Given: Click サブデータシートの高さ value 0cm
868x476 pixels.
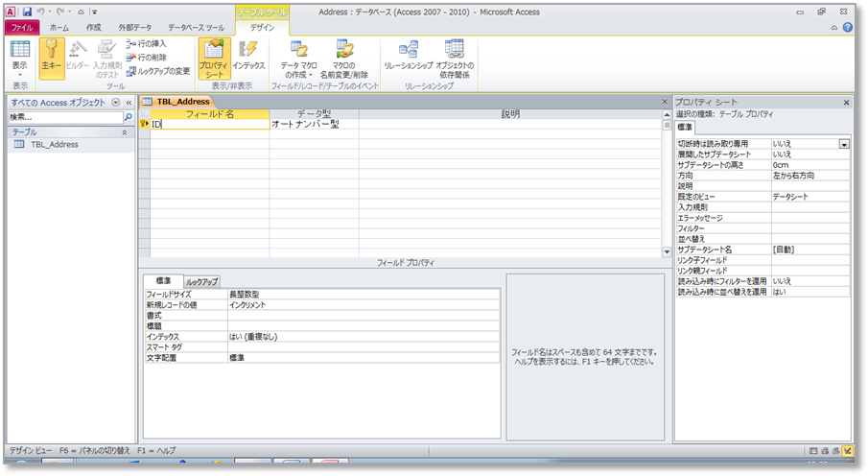Looking at the screenshot, I should 810,165.
